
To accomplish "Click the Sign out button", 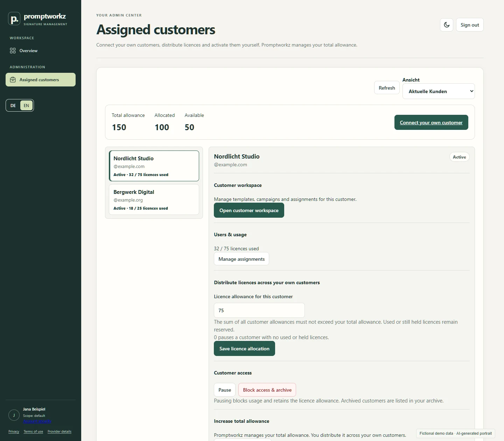I will [x=470, y=25].
